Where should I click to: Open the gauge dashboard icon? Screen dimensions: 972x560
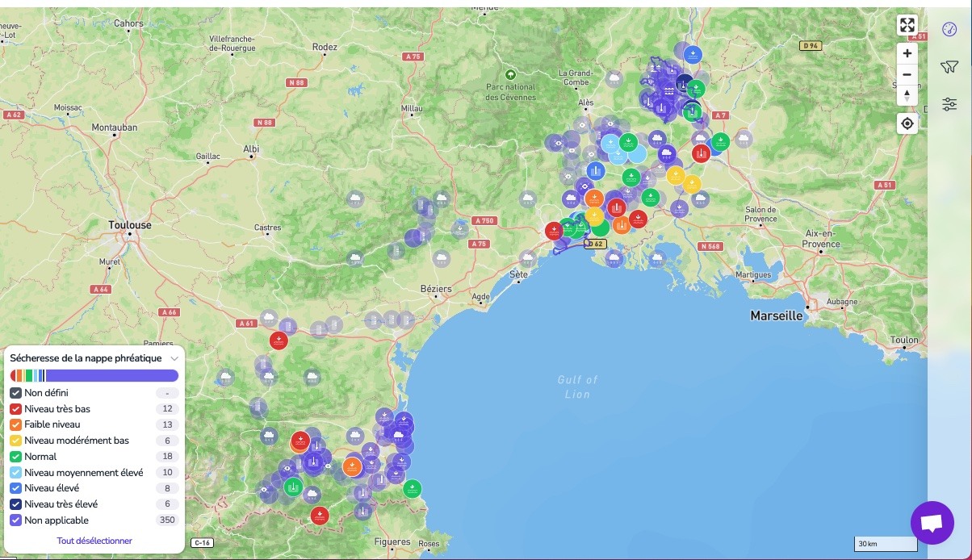[x=949, y=30]
